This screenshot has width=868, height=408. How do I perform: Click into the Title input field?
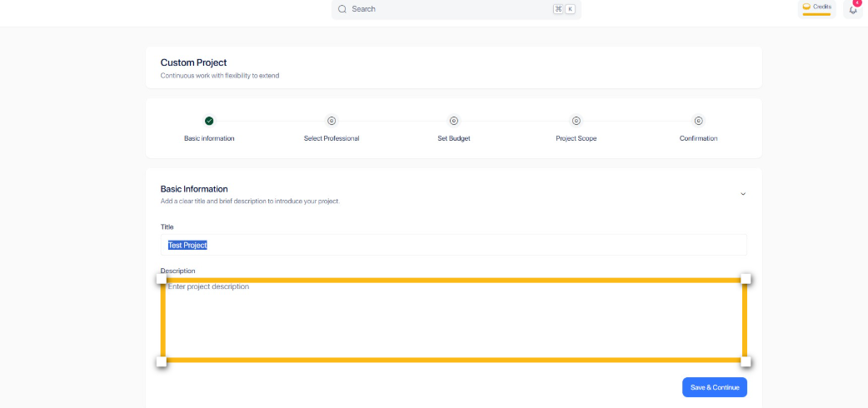(x=453, y=245)
